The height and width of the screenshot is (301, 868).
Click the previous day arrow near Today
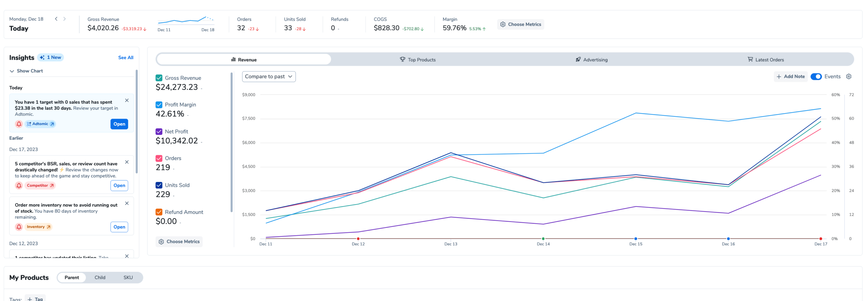click(56, 19)
